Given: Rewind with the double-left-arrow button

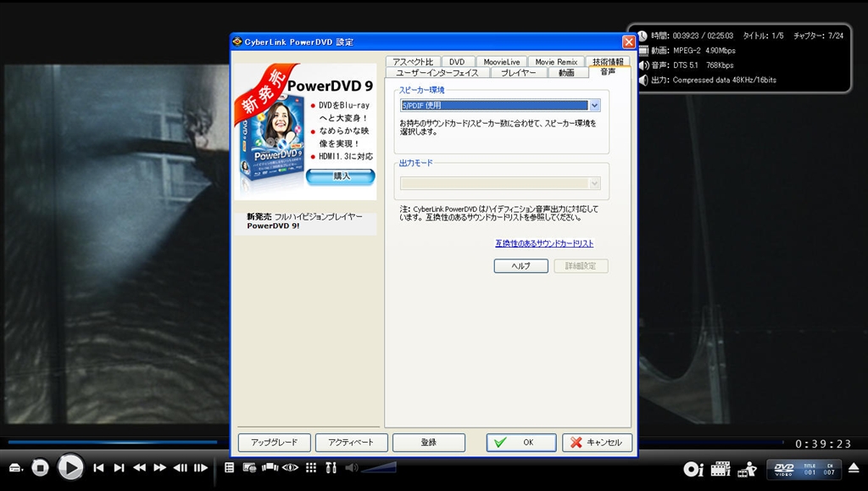Looking at the screenshot, I should click(x=140, y=468).
